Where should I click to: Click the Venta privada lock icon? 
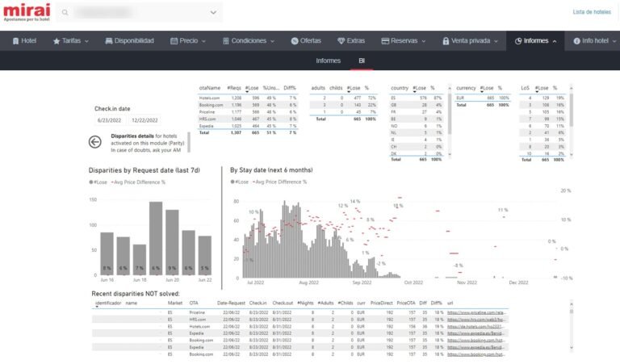(x=445, y=40)
